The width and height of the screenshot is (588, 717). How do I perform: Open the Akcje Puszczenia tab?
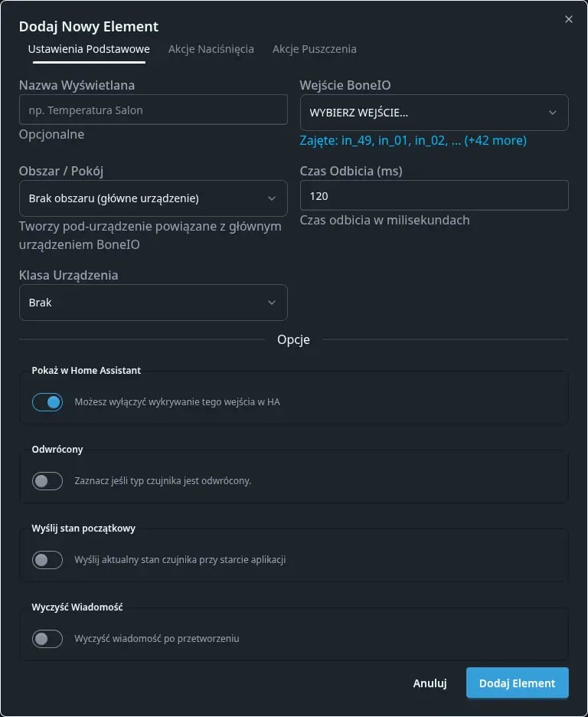point(314,49)
